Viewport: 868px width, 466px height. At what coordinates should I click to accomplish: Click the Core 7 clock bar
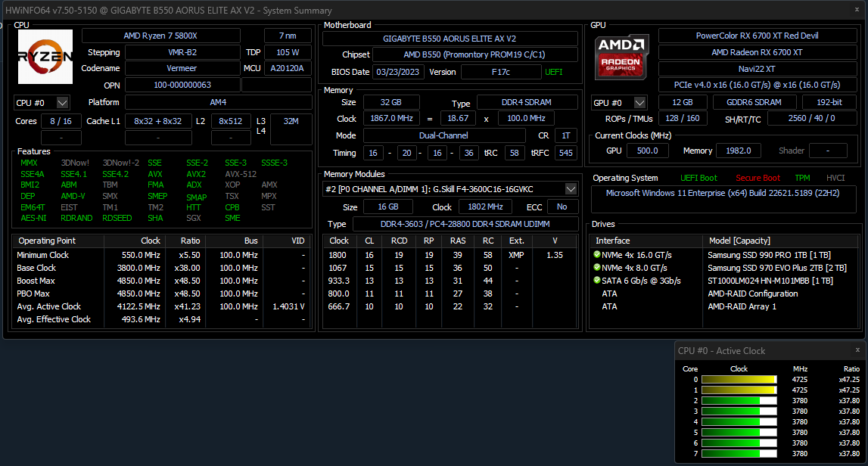(x=739, y=453)
